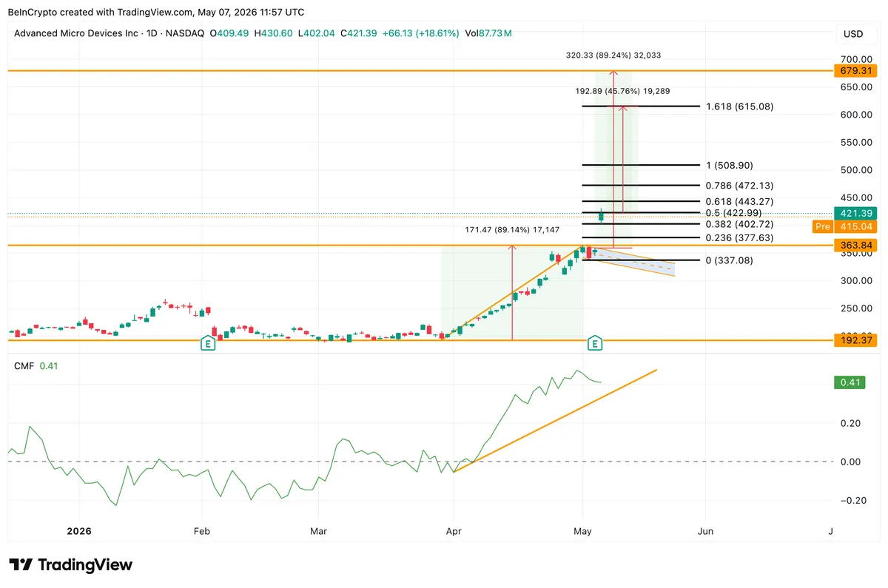Click the 421.39 current price tag
The height and width of the screenshot is (588, 888).
tap(855, 214)
